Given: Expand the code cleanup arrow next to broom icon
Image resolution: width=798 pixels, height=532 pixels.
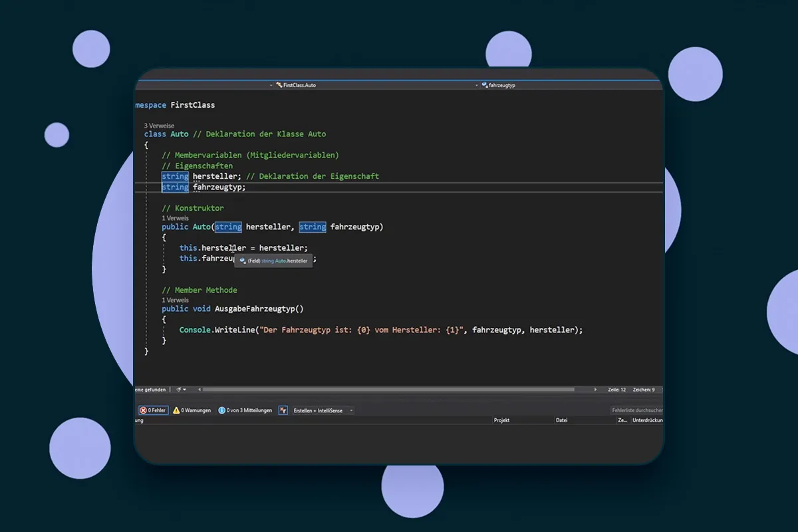Looking at the screenshot, I should [x=185, y=390].
